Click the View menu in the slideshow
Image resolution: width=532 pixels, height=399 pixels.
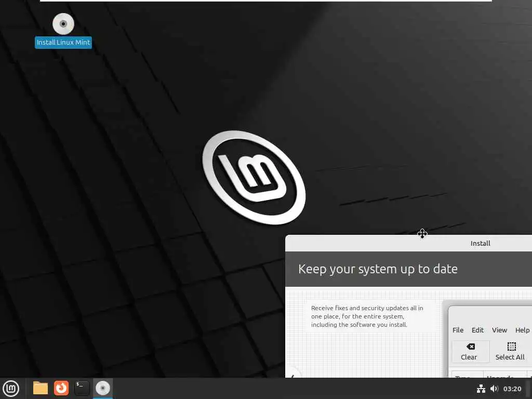click(499, 330)
